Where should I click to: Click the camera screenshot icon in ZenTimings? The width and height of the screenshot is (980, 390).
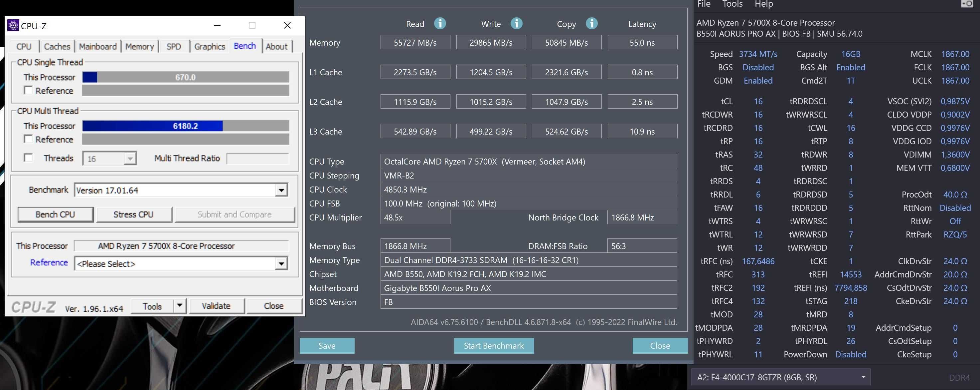coord(967,4)
